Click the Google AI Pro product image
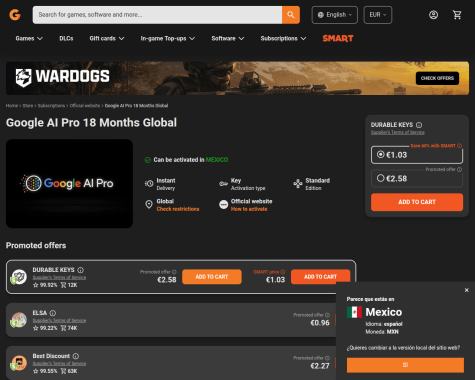The width and height of the screenshot is (475, 380). tap(69, 184)
